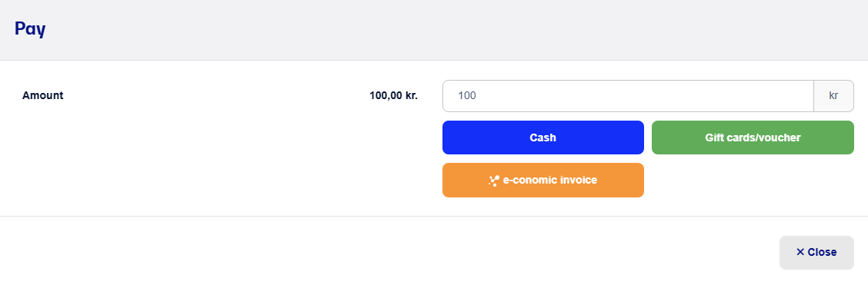The height and width of the screenshot is (285, 868).
Task: Click the 100,00 kr. total text
Action: tap(393, 95)
